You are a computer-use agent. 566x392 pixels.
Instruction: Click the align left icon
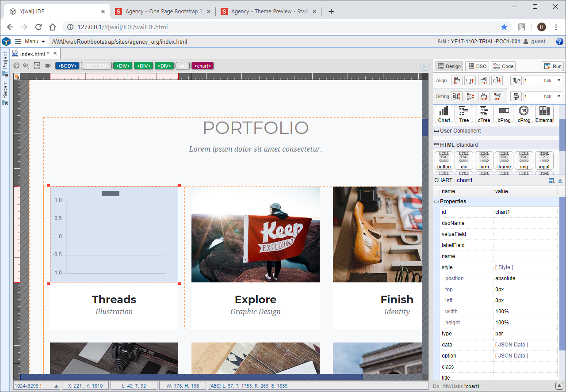457,80
